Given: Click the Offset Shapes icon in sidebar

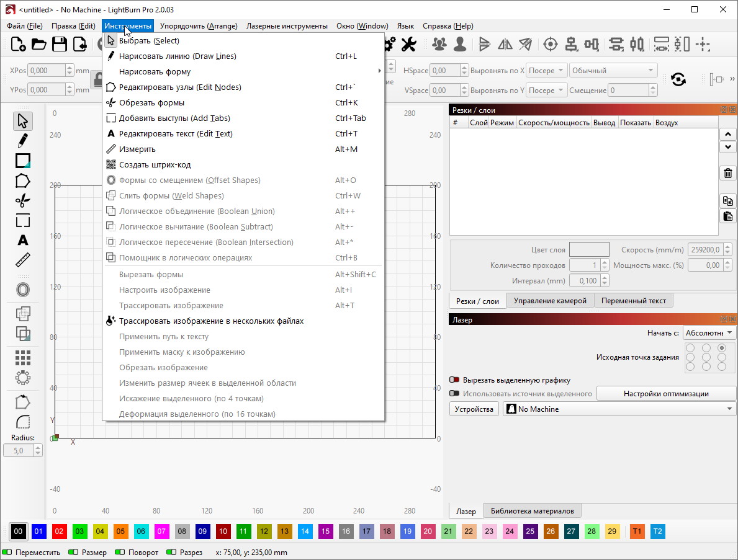Looking at the screenshot, I should pyautogui.click(x=22, y=290).
